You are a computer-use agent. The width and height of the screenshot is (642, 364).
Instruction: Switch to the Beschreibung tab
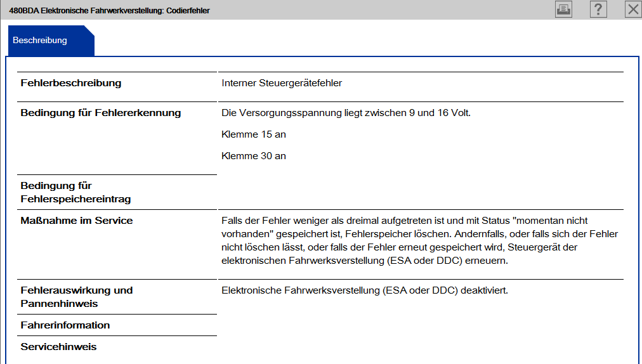pyautogui.click(x=40, y=41)
